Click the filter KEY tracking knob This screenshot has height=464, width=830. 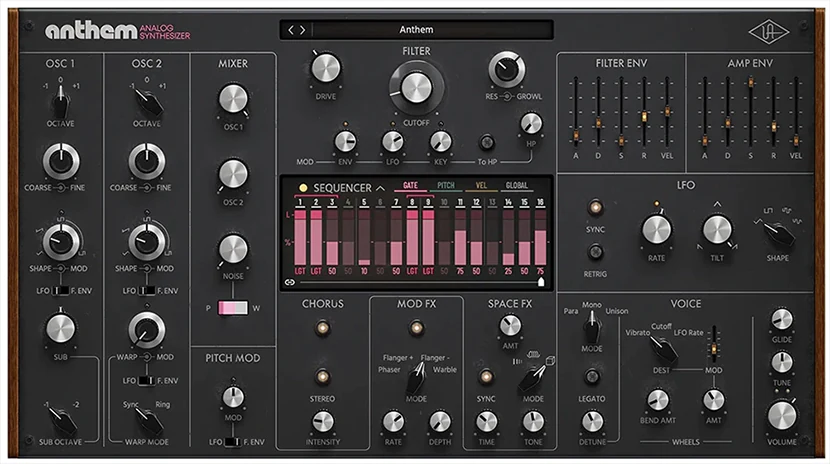[x=440, y=142]
